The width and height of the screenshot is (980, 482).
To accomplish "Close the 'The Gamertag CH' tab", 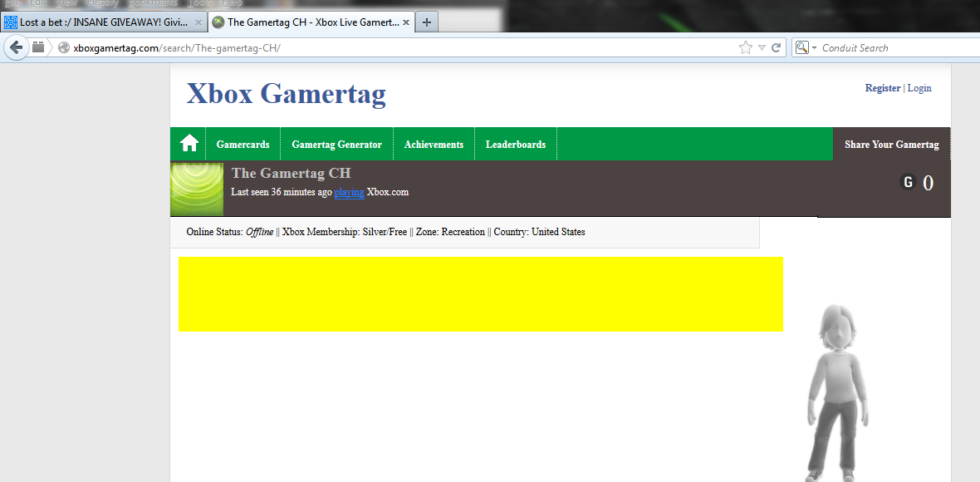I will tap(406, 22).
